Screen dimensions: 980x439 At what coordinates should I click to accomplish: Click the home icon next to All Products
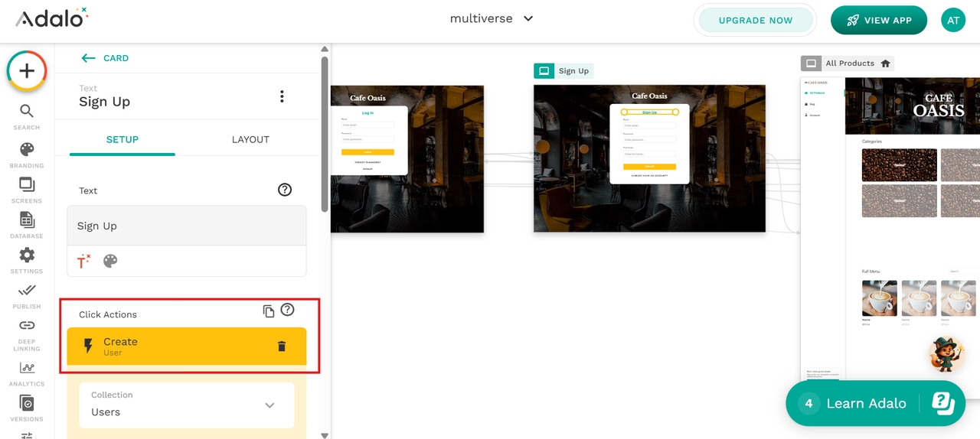point(886,63)
